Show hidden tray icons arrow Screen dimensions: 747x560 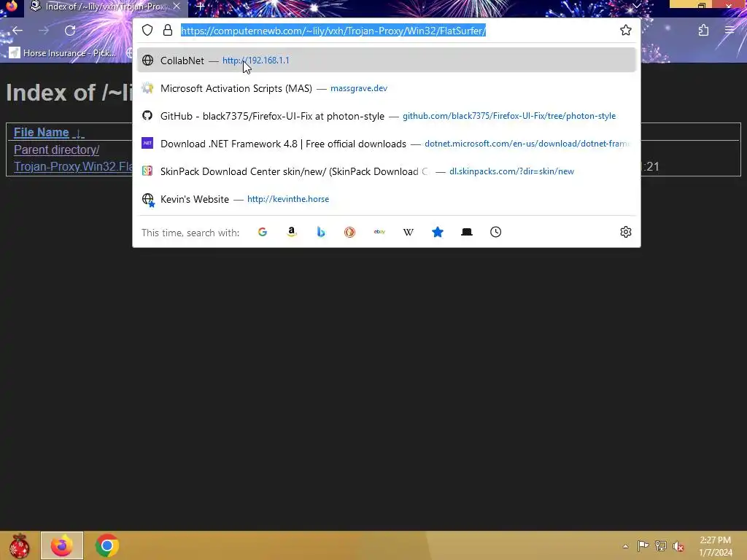tap(625, 546)
